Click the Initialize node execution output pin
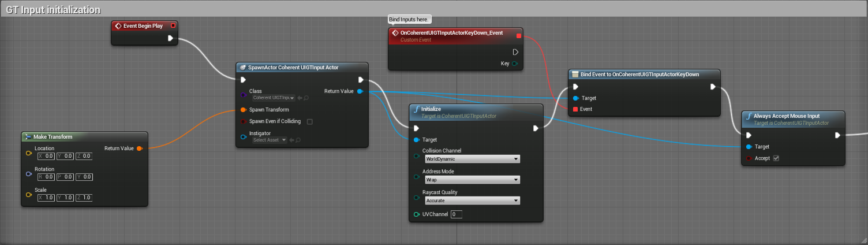This screenshot has height=245, width=868. tap(536, 128)
